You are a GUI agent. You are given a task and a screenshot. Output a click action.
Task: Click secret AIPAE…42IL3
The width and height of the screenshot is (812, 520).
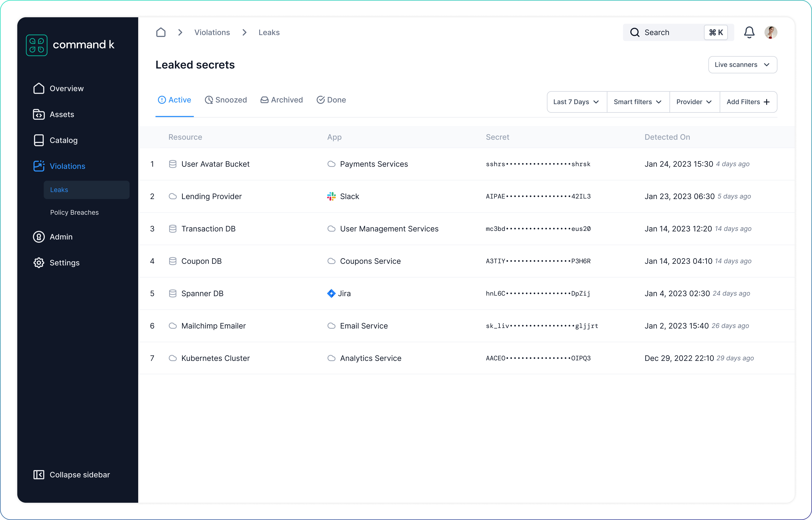tap(538, 196)
